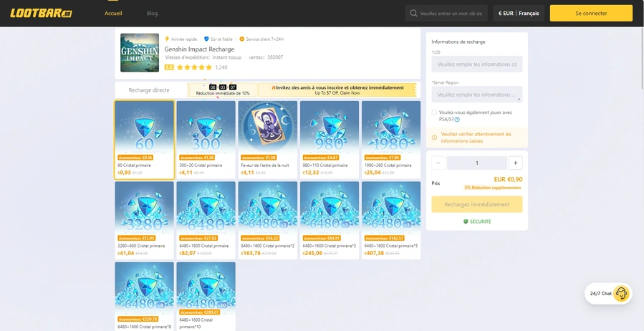644x331 pixels.
Task: Open the Server Region dropdown
Action: (x=477, y=95)
